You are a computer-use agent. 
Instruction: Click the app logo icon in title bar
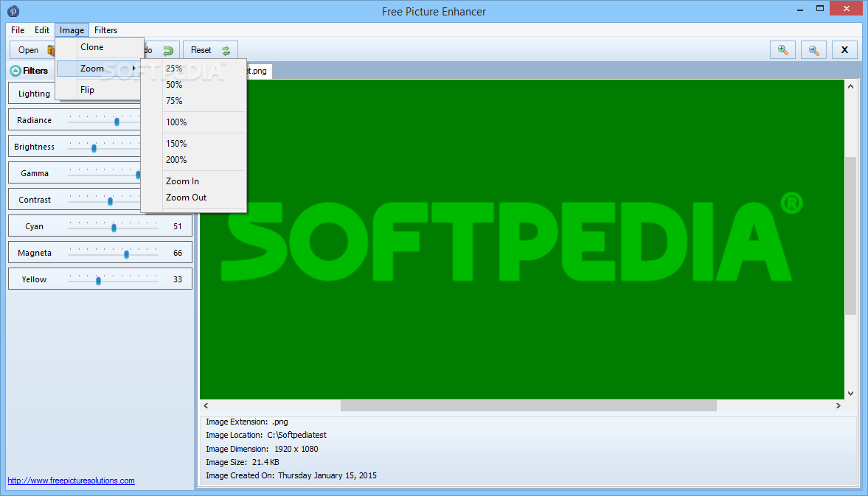(13, 11)
